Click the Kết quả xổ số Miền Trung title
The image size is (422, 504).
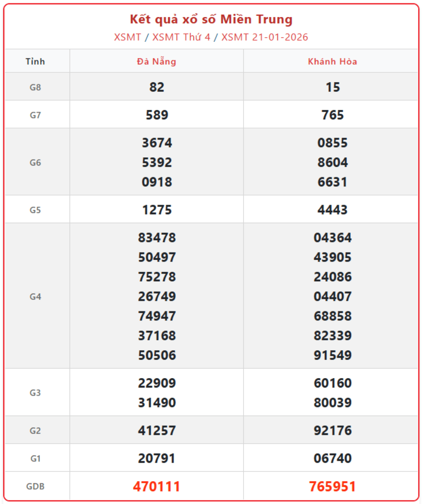pos(211,19)
